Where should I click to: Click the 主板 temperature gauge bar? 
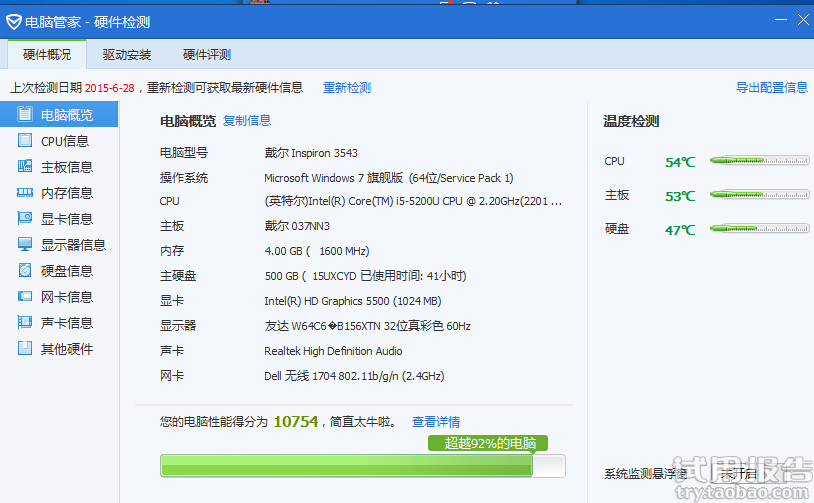759,195
